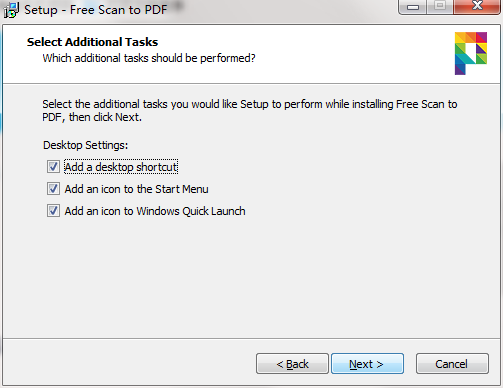The image size is (503, 388).
Task: Uncheck the desktop shortcut checkbox
Action: coord(53,167)
